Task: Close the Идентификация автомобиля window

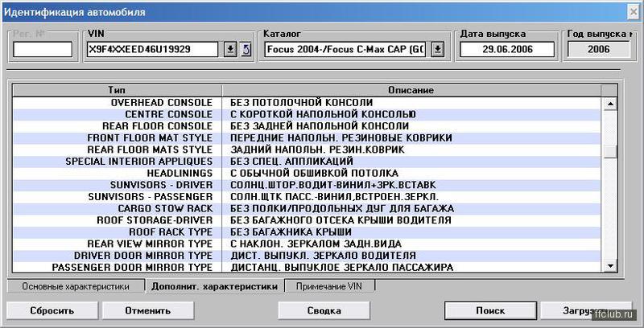Action: pos(634,12)
